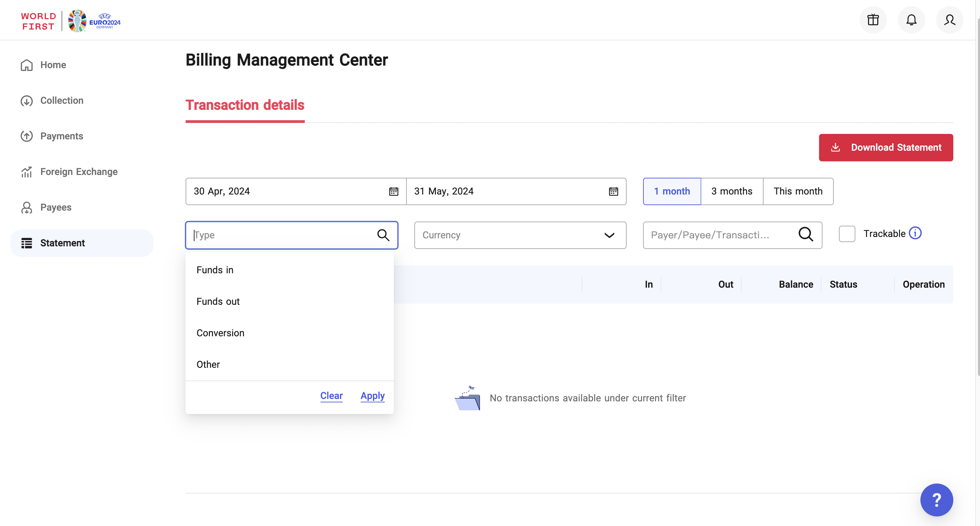Open the user profile icon

tap(950, 20)
